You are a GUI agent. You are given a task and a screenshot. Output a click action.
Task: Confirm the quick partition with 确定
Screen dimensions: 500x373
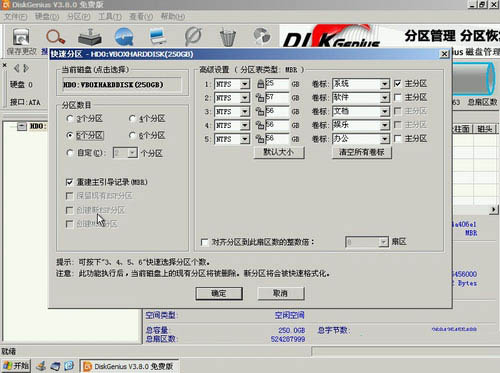tap(219, 293)
